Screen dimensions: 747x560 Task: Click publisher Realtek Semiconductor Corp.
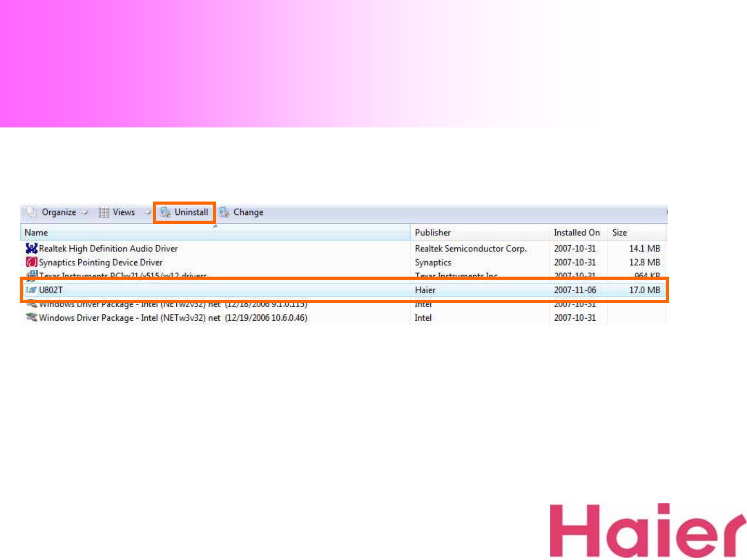[471, 249]
